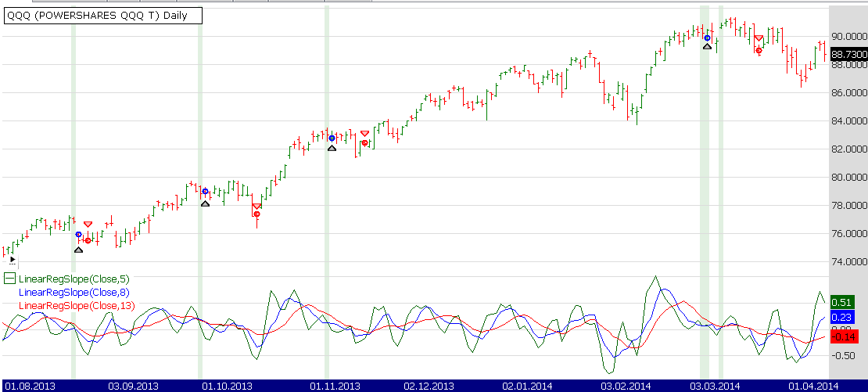Collapse the LinearRegSlope indicator pane via minus box
The height and width of the screenshot is (392, 868).
coord(9,279)
